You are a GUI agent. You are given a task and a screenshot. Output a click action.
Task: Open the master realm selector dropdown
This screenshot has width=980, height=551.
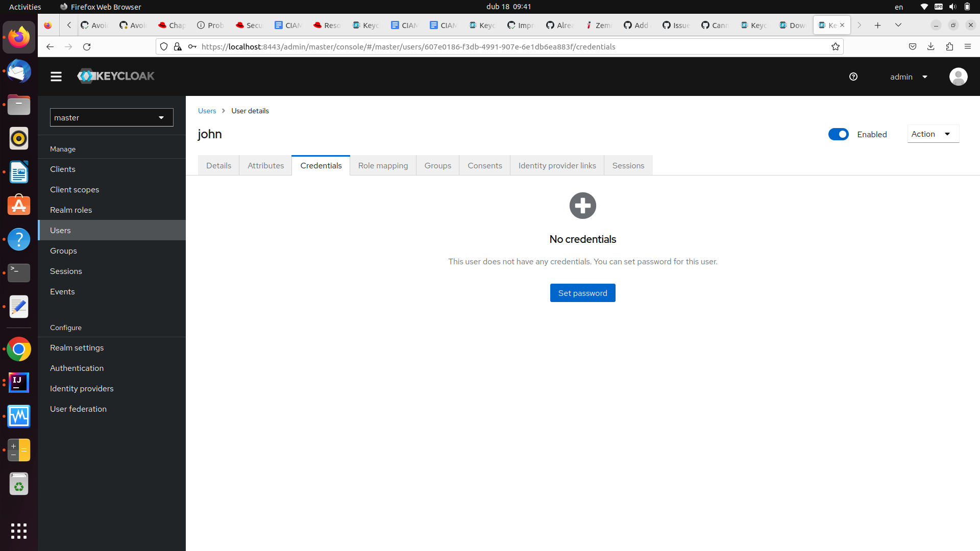tap(111, 117)
